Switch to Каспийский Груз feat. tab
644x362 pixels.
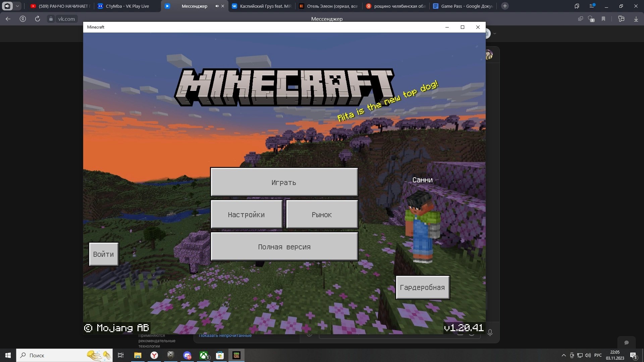click(262, 6)
